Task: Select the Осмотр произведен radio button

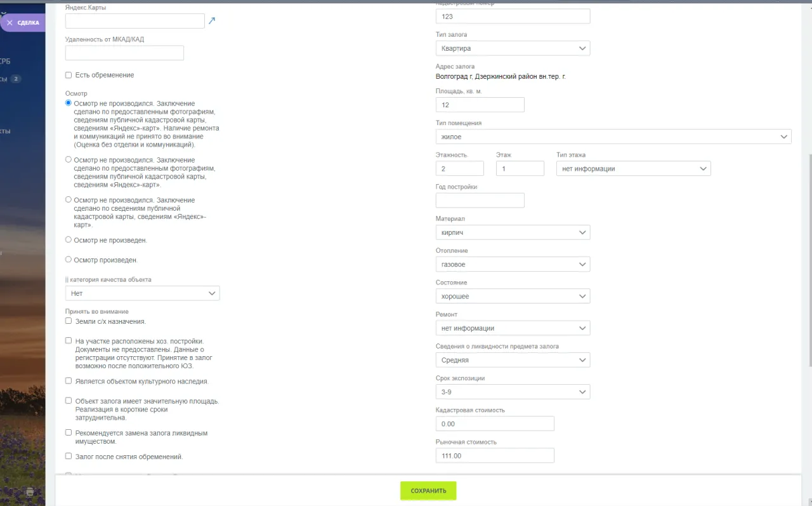Action: pos(69,259)
